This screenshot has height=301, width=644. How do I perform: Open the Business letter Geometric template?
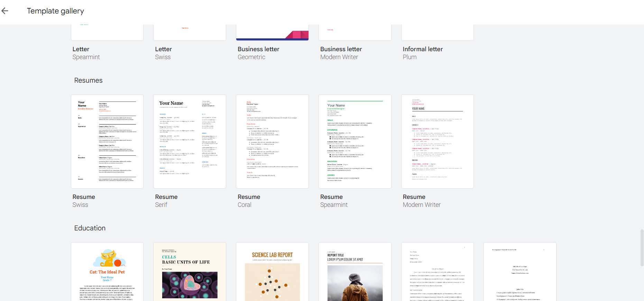pyautogui.click(x=272, y=33)
